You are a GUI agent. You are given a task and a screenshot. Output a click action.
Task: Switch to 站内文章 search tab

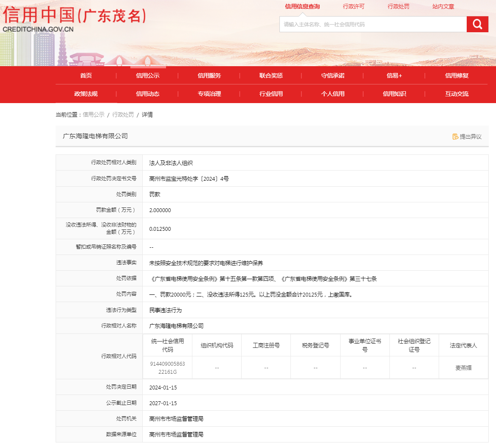pos(443,7)
